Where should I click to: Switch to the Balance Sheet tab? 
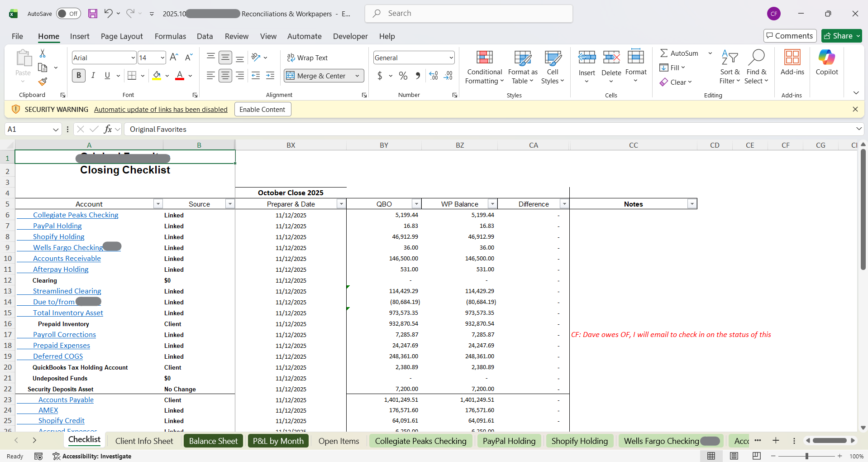[x=213, y=441]
